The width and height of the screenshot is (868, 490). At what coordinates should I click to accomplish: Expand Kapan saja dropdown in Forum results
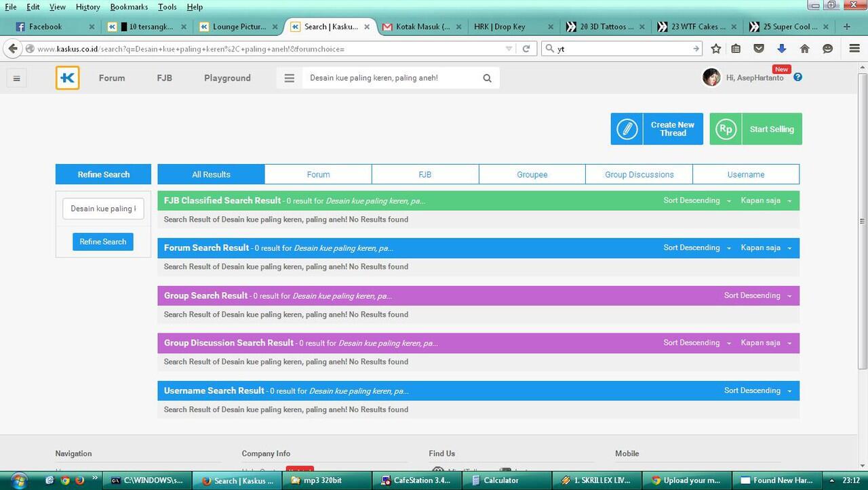766,248
